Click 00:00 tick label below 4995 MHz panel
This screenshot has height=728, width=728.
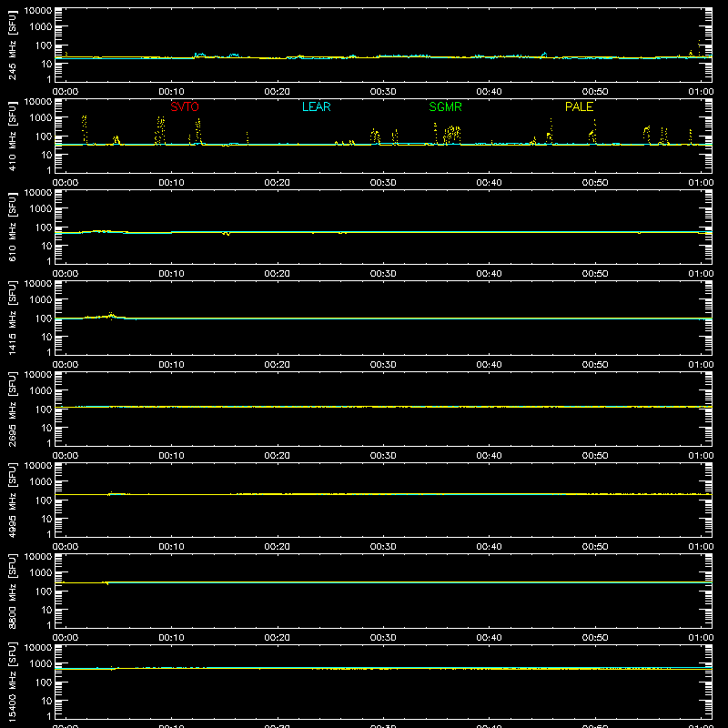click(x=66, y=547)
